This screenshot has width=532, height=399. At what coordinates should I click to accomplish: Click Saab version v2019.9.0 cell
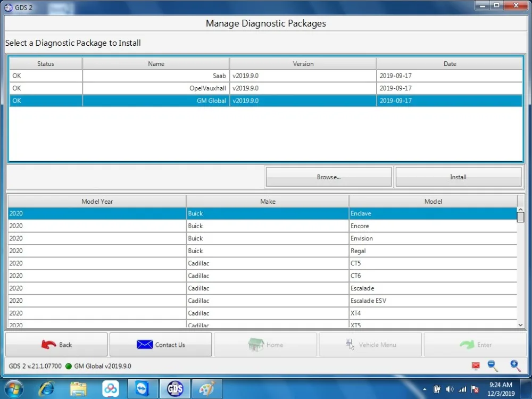(x=303, y=76)
